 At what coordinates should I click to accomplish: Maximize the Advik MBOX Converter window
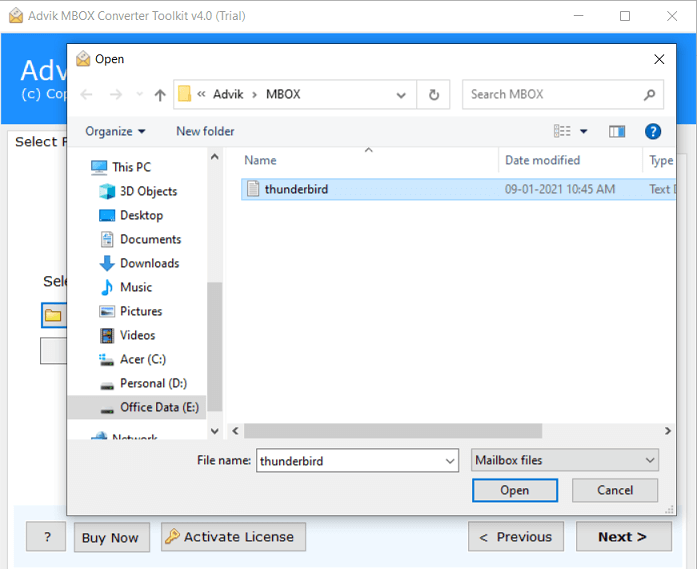(625, 16)
